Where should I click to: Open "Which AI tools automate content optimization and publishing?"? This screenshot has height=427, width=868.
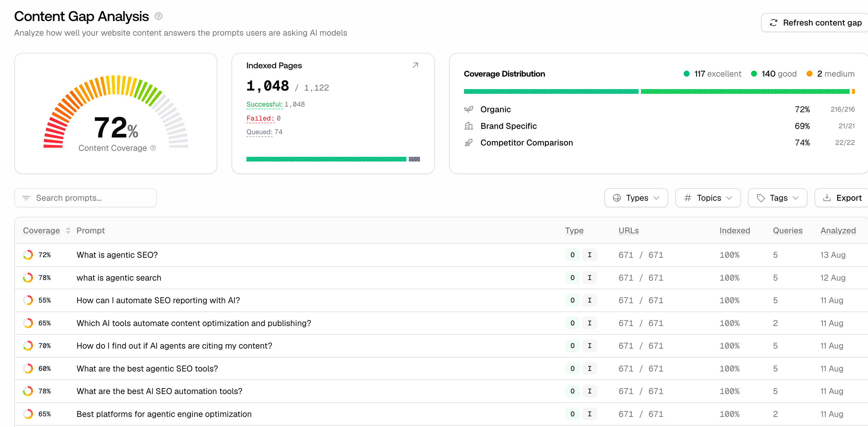[194, 323]
